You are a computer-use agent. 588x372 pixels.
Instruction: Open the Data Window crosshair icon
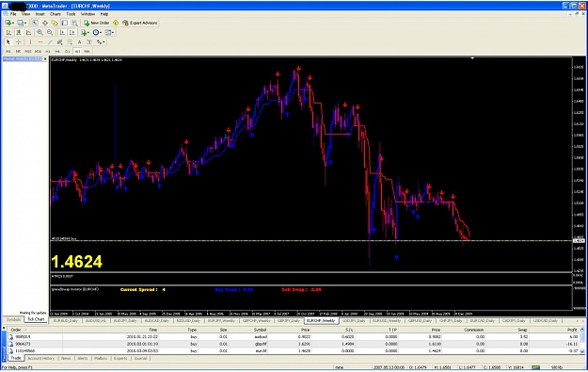point(45,23)
